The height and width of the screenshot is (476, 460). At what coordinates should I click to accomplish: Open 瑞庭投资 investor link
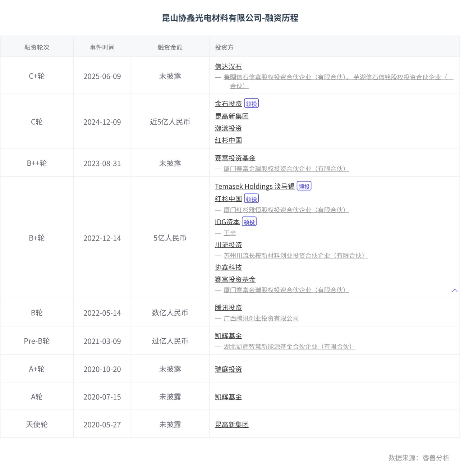tap(228, 369)
